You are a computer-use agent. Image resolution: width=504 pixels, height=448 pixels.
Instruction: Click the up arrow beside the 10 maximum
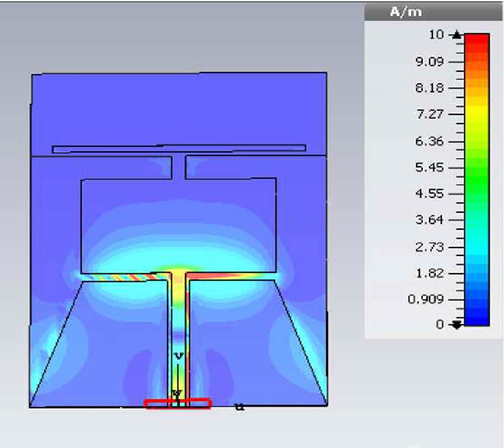coord(457,35)
